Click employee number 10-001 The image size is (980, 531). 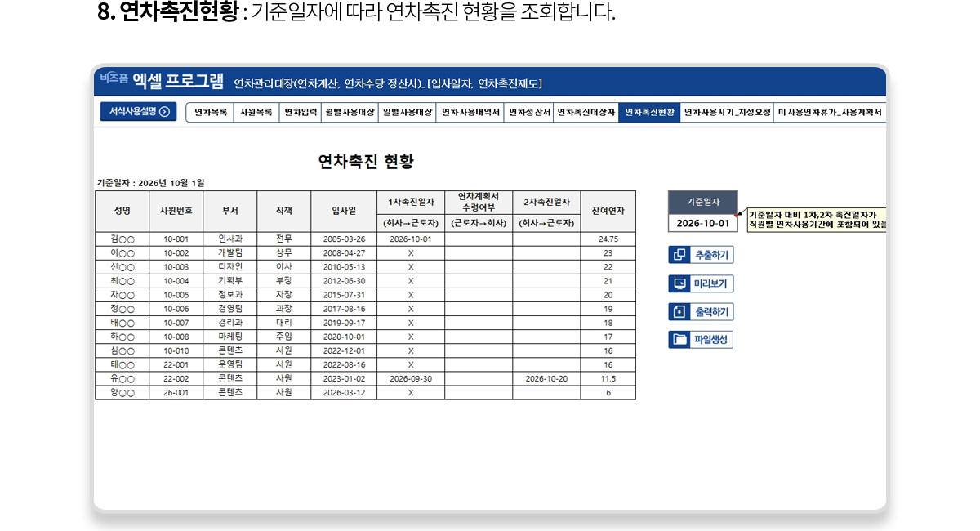pos(176,239)
